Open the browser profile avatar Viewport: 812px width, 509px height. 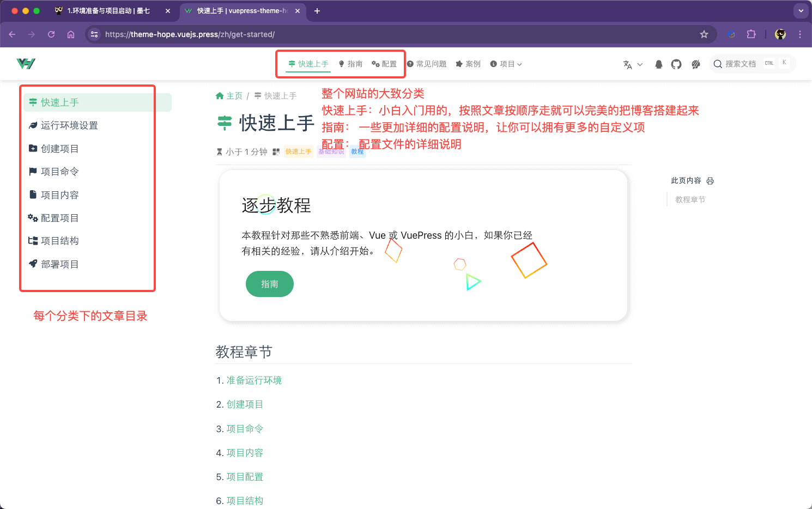coord(780,34)
